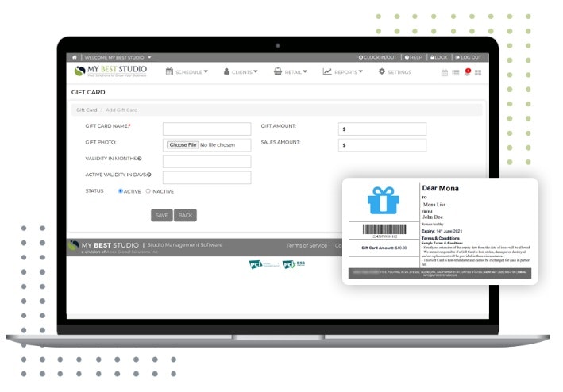Select the Active status radio button
The width and height of the screenshot is (563, 392).
(x=121, y=191)
